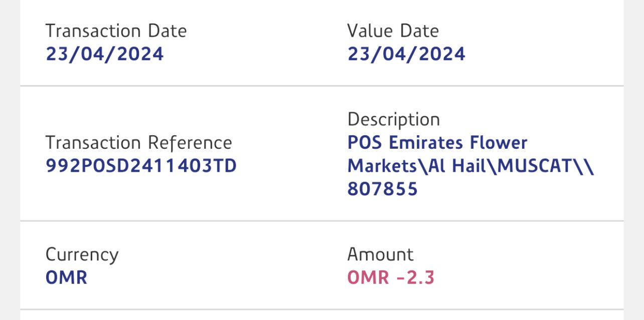The width and height of the screenshot is (644, 320).
Task: Click the Value Date label
Action: pos(393,31)
